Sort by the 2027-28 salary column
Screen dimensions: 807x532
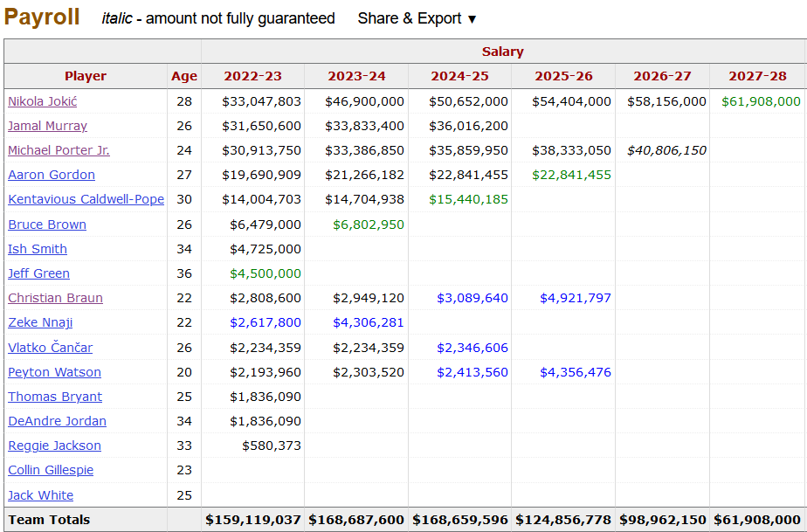pyautogui.click(x=757, y=76)
